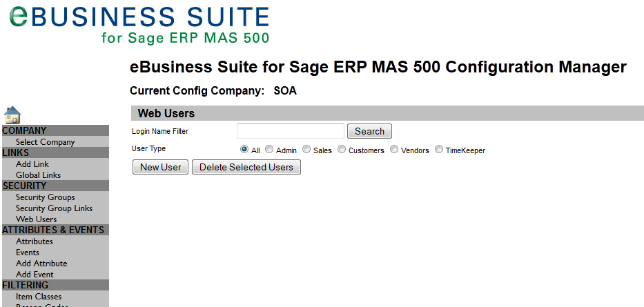Open the Add Link menu item

point(32,164)
